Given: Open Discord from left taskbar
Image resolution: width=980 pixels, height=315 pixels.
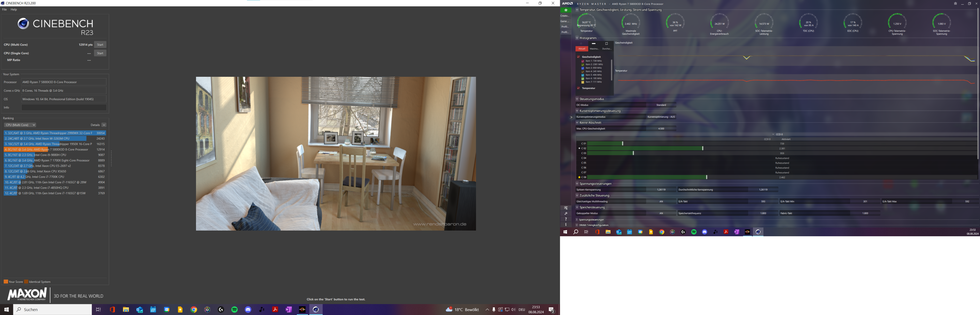Looking at the screenshot, I should [x=248, y=310].
